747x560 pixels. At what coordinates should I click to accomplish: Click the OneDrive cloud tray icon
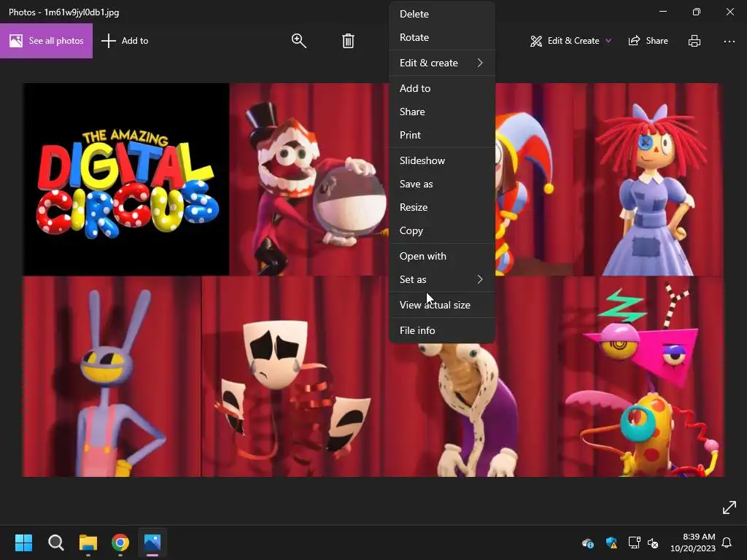pyautogui.click(x=588, y=542)
